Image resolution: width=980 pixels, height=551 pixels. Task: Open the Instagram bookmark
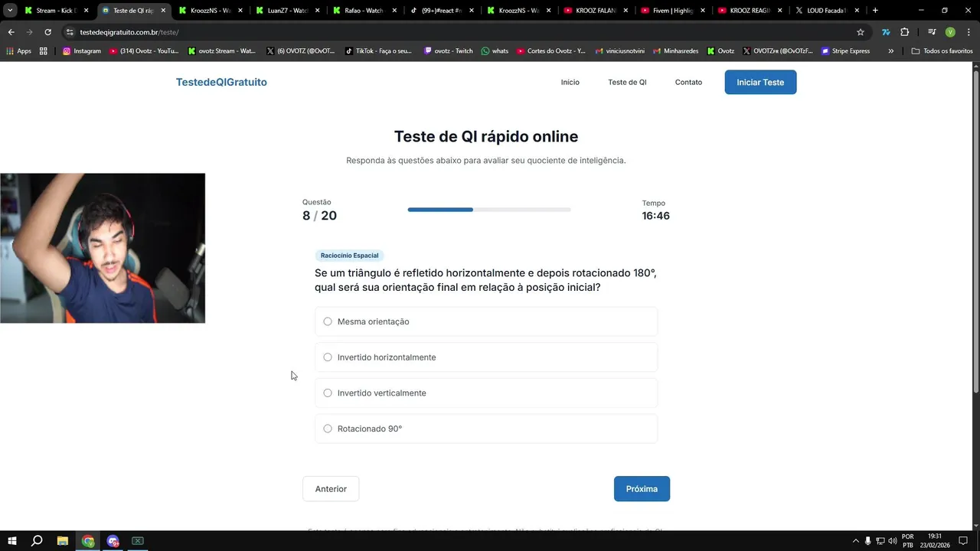(x=82, y=51)
